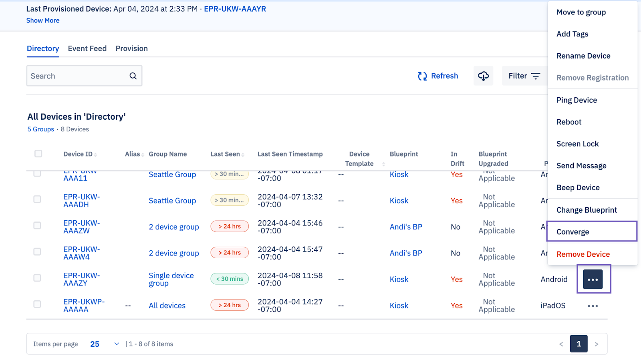Image resolution: width=641 pixels, height=364 pixels.
Task: Open highlighted three-dot menu for EPR-UKW-AAAZY
Action: pyautogui.click(x=593, y=280)
